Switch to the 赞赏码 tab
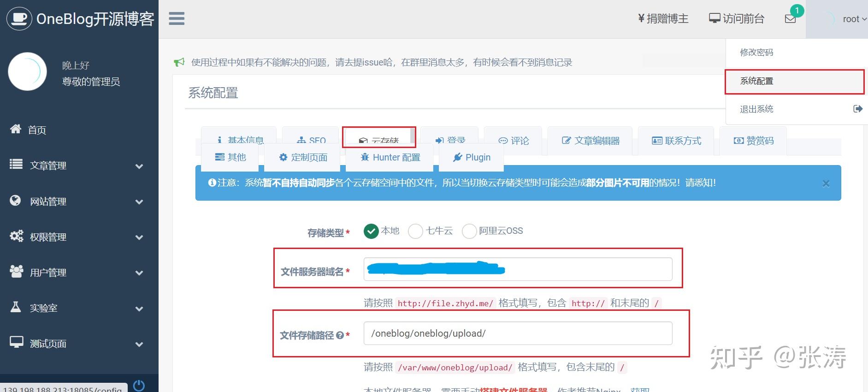Viewport: 868px width, 392px height. 753,141
